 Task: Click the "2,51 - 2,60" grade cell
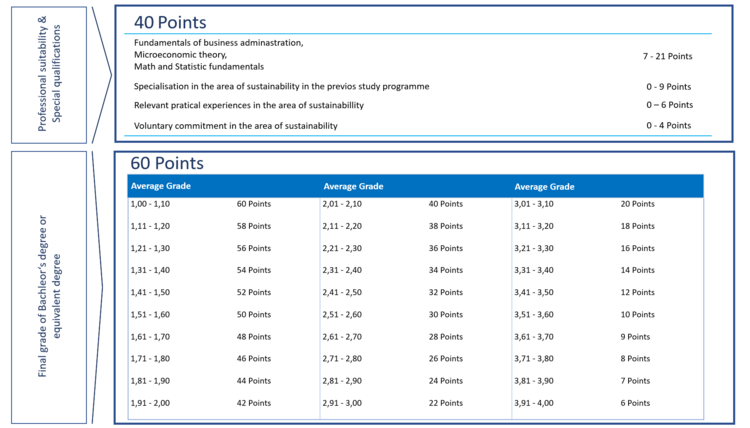(x=344, y=314)
